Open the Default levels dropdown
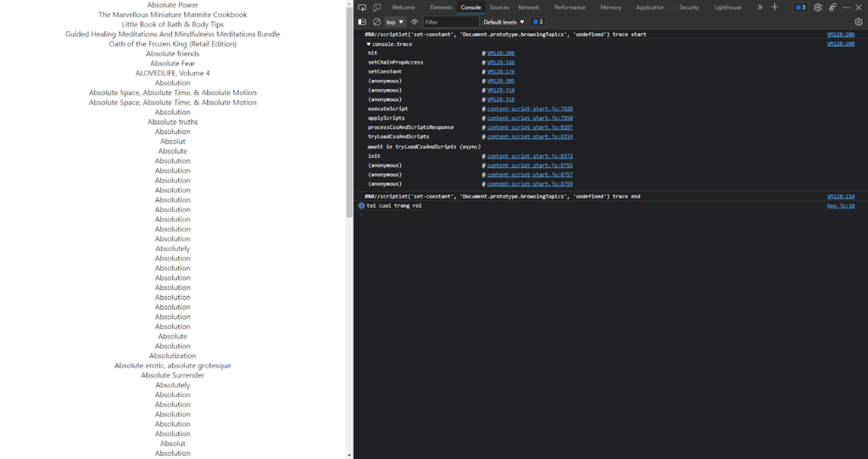 pyautogui.click(x=504, y=22)
